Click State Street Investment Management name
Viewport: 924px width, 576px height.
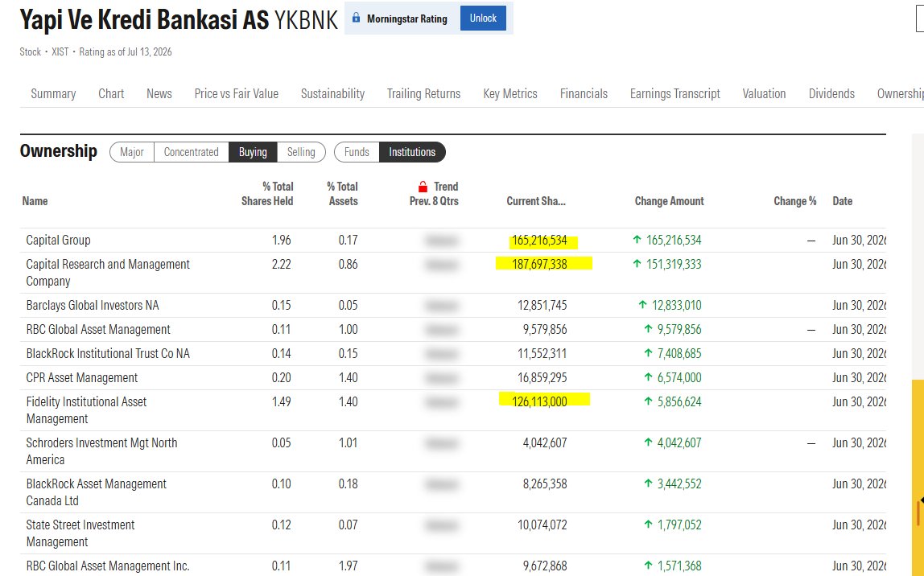80,533
